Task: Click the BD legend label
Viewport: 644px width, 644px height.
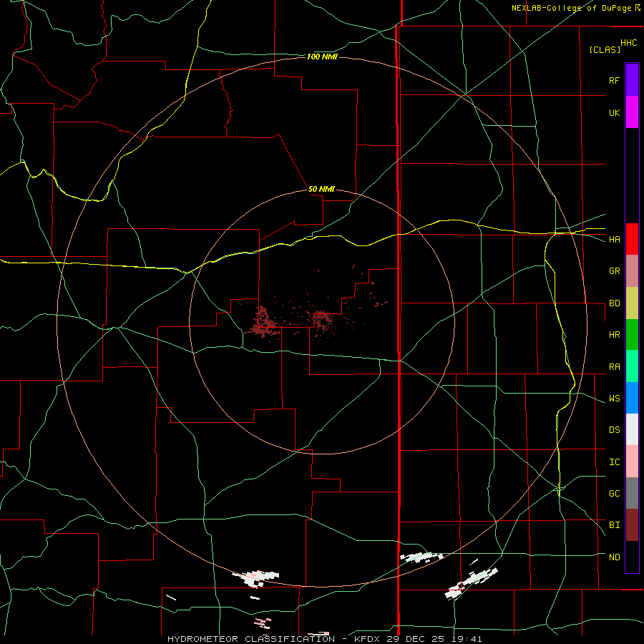Action: pyautogui.click(x=614, y=303)
